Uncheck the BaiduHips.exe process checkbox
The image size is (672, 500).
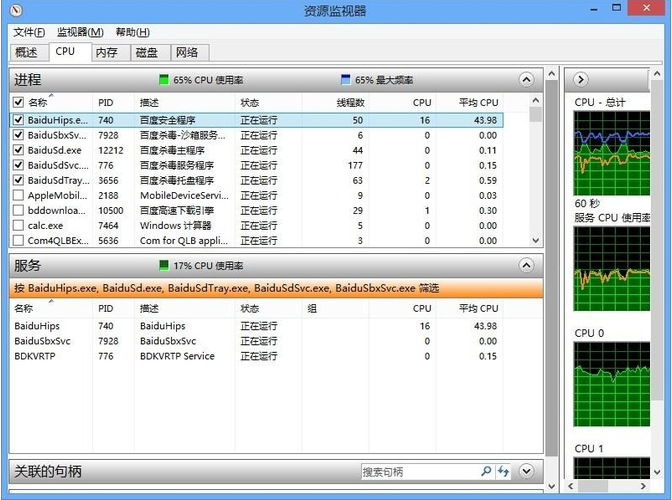pyautogui.click(x=18, y=120)
